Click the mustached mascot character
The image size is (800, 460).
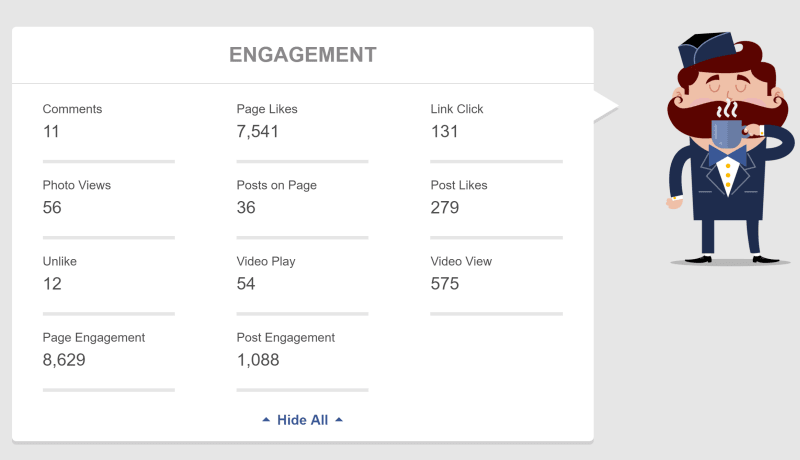coord(730,148)
